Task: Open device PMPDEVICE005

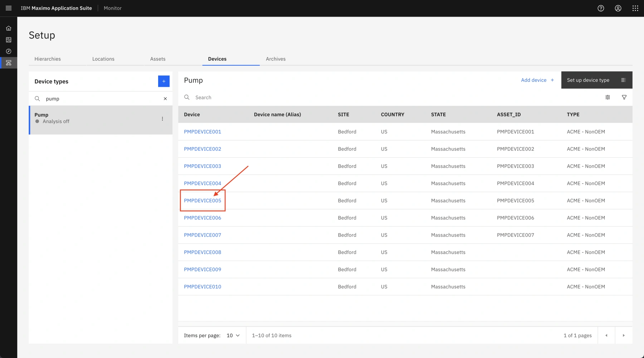Action: point(203,200)
